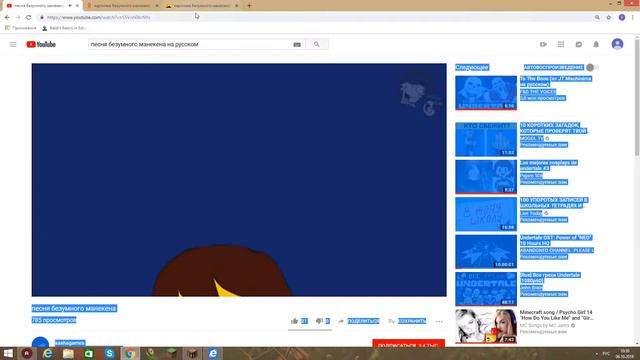Open 100 упоротых записей video thumbnail
Image resolution: width=640 pixels, height=360 pixels.
click(486, 214)
